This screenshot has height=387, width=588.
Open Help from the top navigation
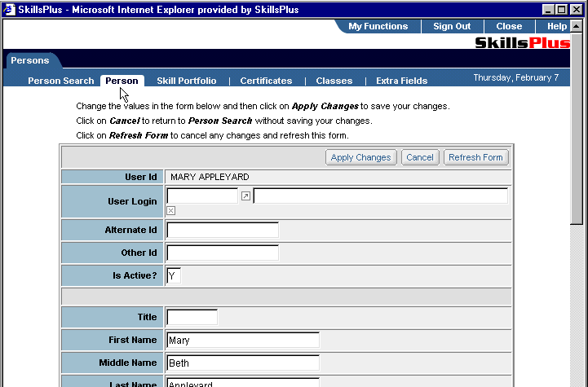(x=557, y=26)
